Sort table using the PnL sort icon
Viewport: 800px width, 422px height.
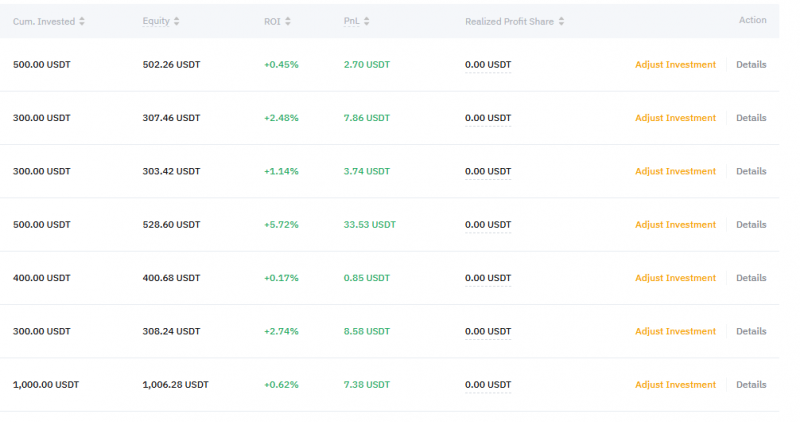pos(367,21)
